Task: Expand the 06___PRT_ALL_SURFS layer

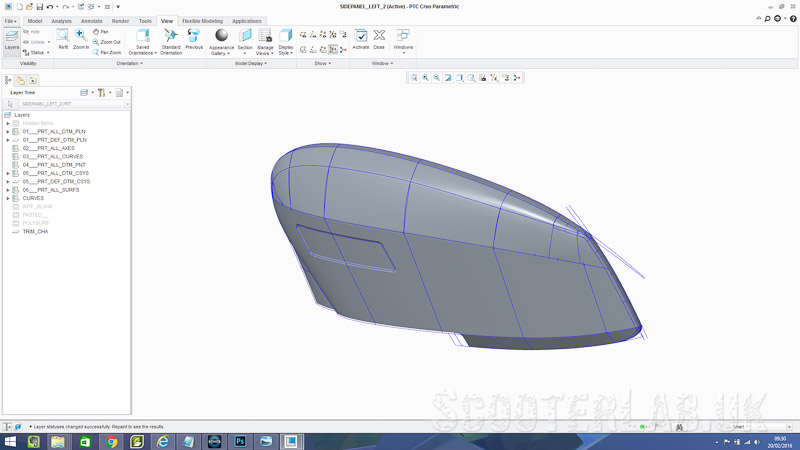Action: 8,190
